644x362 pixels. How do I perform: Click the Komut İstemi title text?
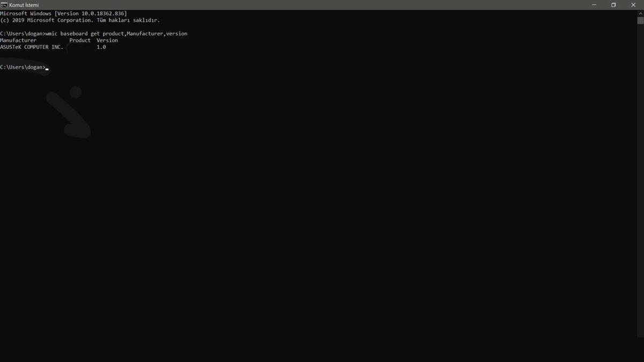click(23, 4)
